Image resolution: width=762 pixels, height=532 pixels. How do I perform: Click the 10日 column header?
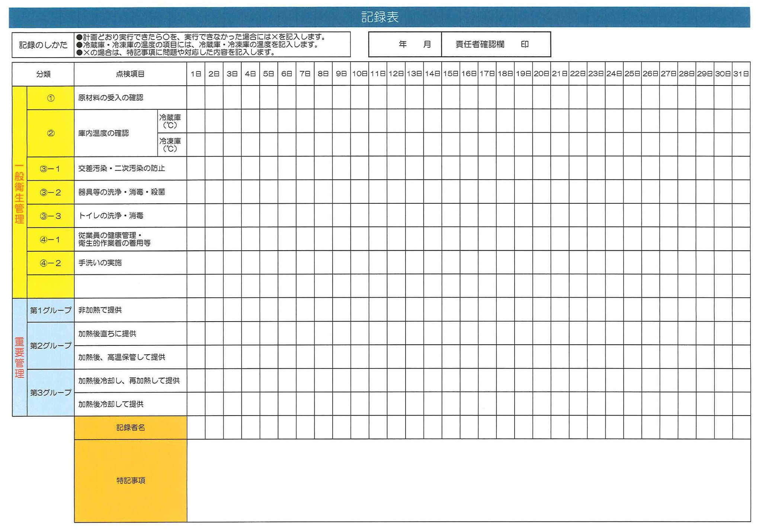359,74
